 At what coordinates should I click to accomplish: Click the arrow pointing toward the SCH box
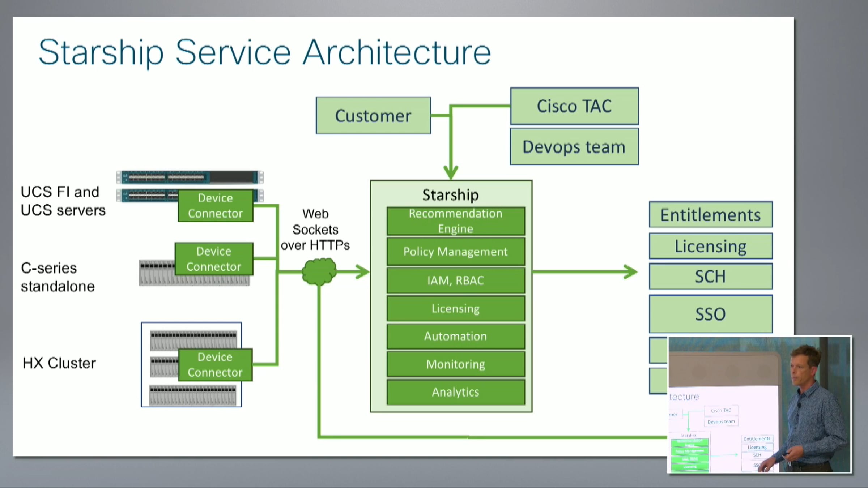pyautogui.click(x=629, y=272)
